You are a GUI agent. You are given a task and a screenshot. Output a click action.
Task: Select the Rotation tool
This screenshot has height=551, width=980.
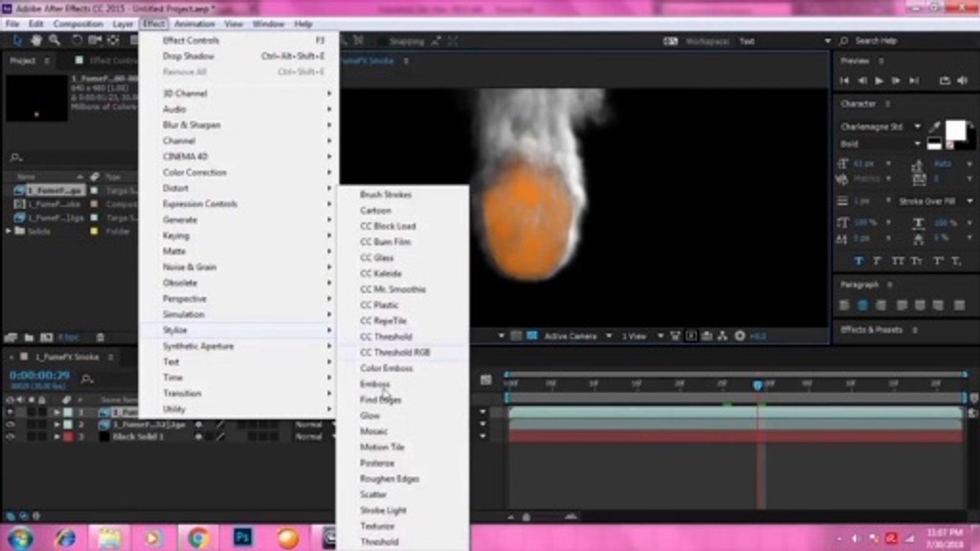coord(76,41)
